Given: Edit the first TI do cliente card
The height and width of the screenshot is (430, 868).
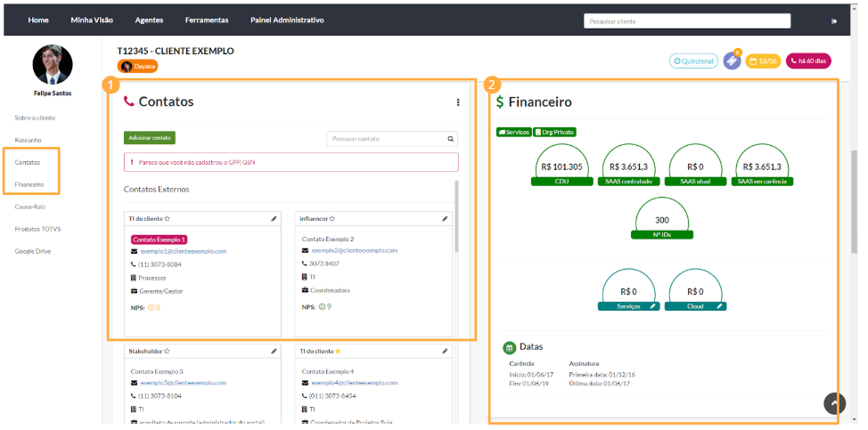Looking at the screenshot, I should (x=274, y=218).
